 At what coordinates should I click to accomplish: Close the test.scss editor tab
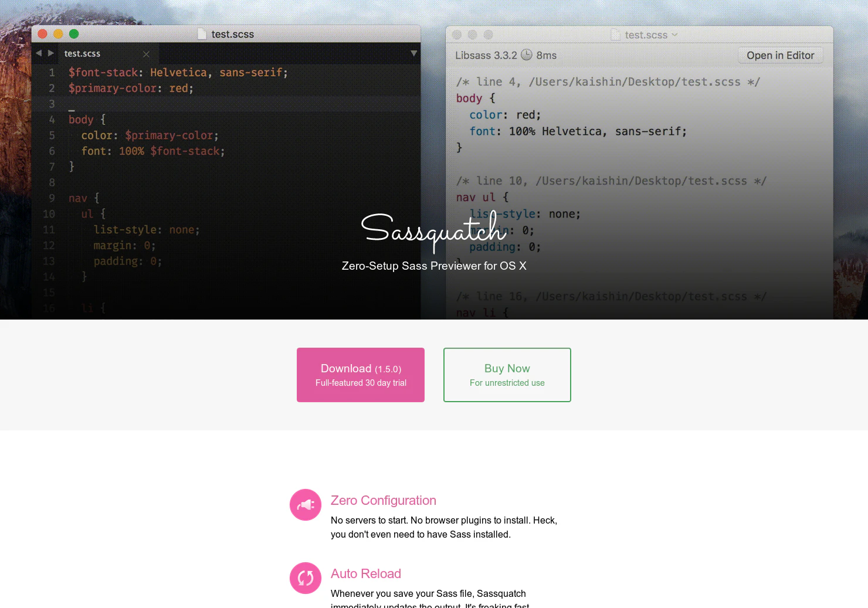click(x=146, y=54)
